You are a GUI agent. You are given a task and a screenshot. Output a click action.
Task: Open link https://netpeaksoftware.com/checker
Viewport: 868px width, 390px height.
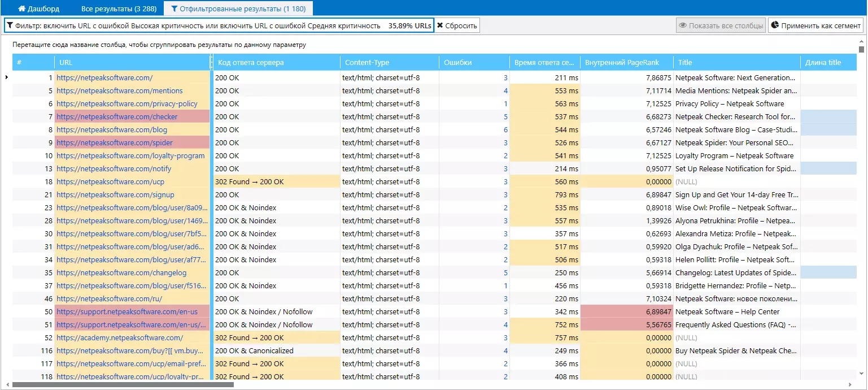(x=117, y=117)
